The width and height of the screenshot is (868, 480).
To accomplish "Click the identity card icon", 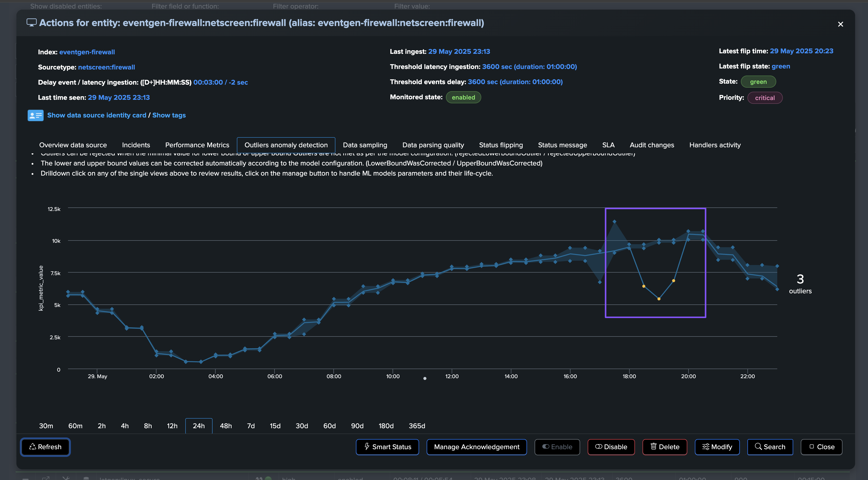I will pyautogui.click(x=35, y=115).
